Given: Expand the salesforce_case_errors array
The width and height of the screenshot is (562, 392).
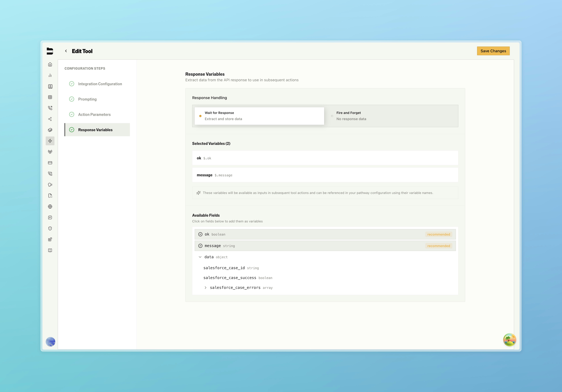Looking at the screenshot, I should tap(205, 288).
